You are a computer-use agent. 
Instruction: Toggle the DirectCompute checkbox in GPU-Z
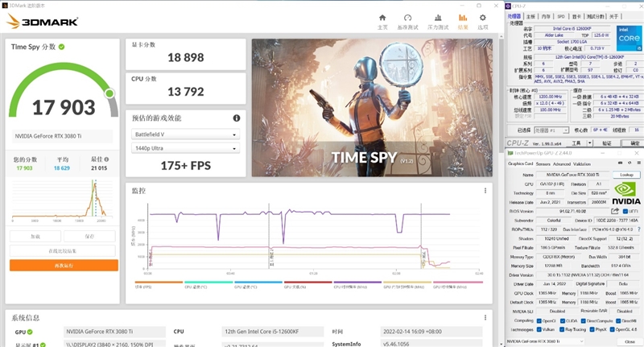(x=583, y=320)
